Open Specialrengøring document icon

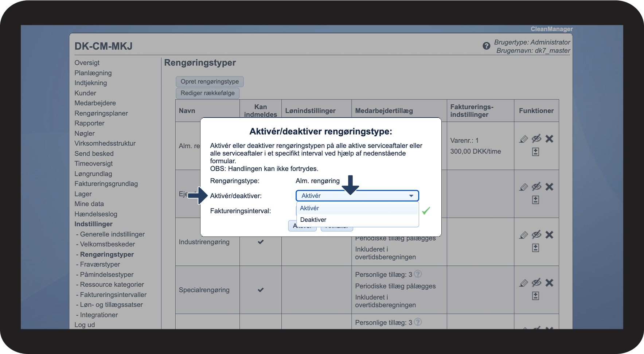click(x=535, y=296)
